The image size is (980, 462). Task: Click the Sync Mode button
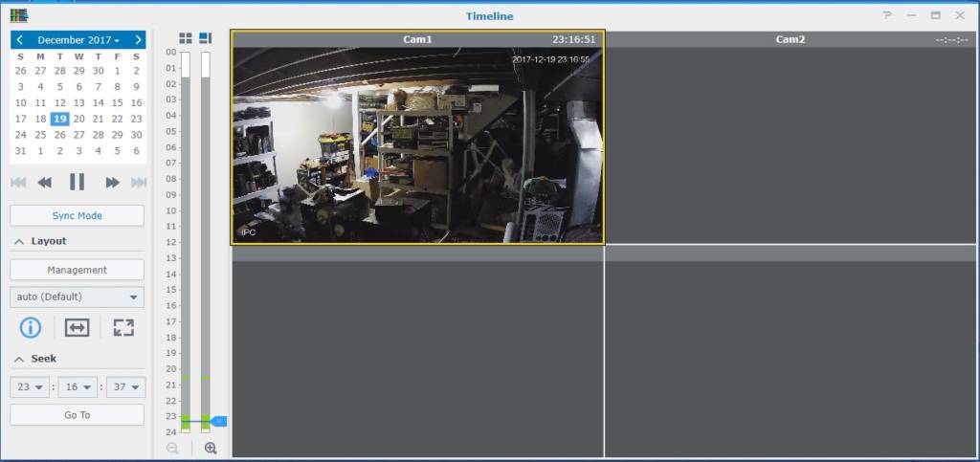pyautogui.click(x=77, y=215)
